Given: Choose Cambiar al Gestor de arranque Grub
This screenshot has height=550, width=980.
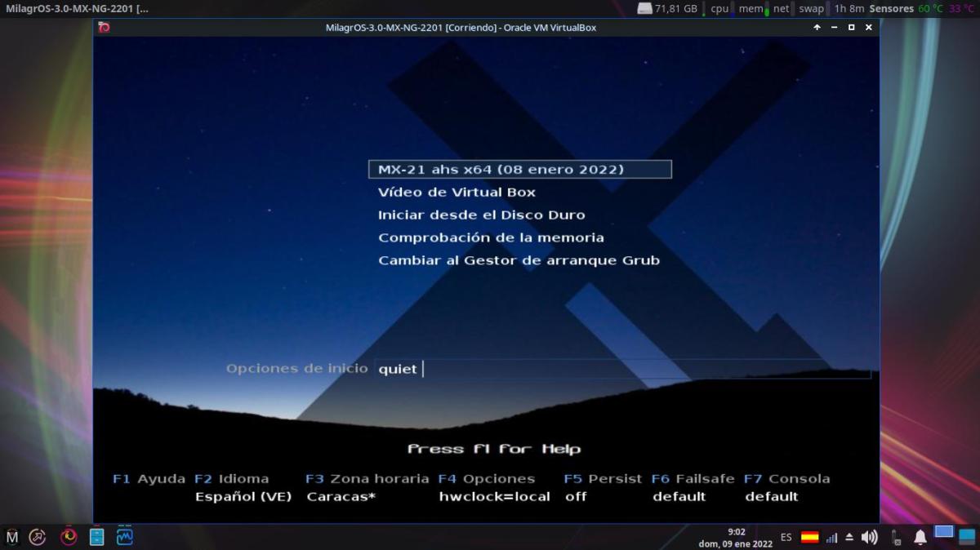Looking at the screenshot, I should [x=519, y=260].
